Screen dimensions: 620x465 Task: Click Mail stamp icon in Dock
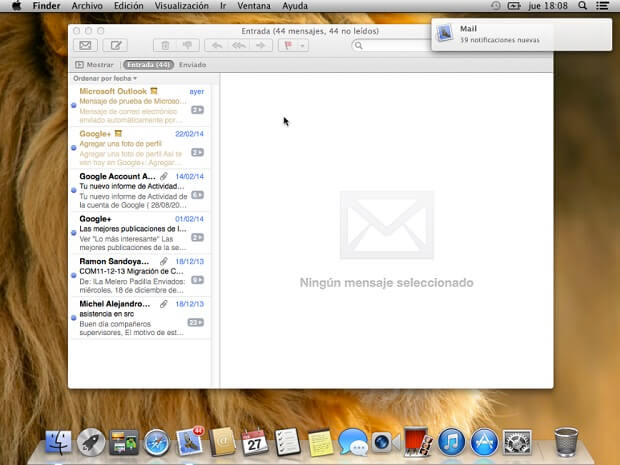click(190, 441)
